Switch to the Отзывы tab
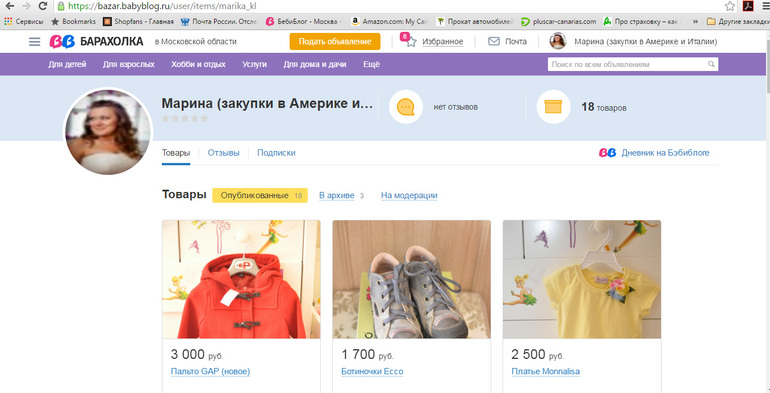 (x=223, y=153)
